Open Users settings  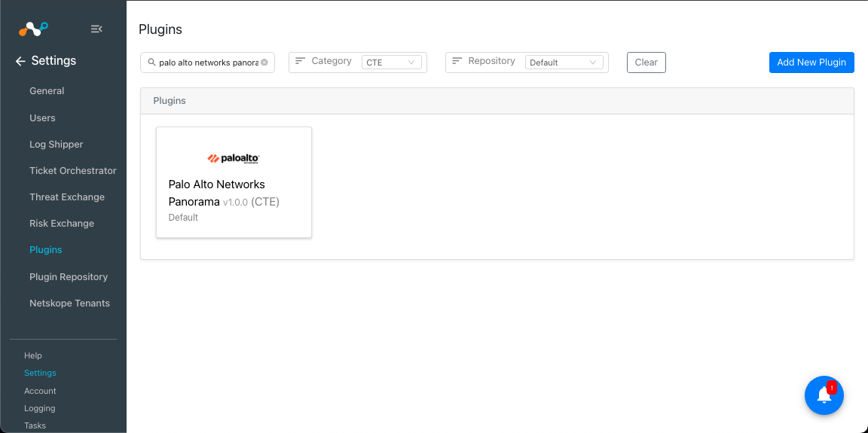point(43,117)
